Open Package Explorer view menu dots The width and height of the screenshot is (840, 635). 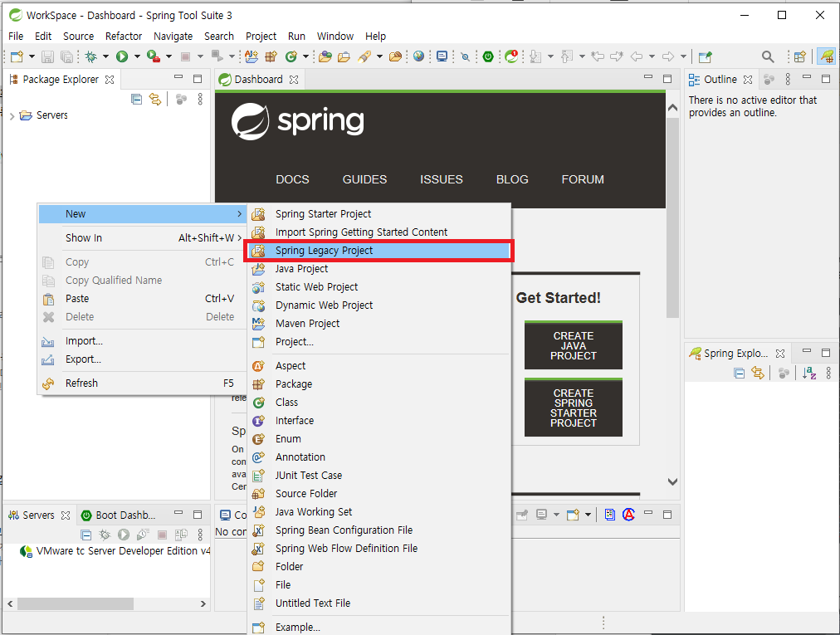[x=200, y=99]
